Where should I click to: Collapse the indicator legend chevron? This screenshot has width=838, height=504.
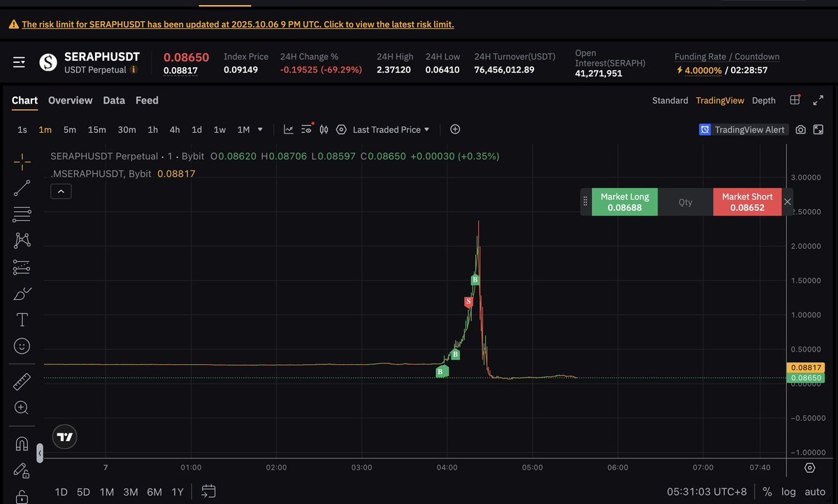coord(61,192)
